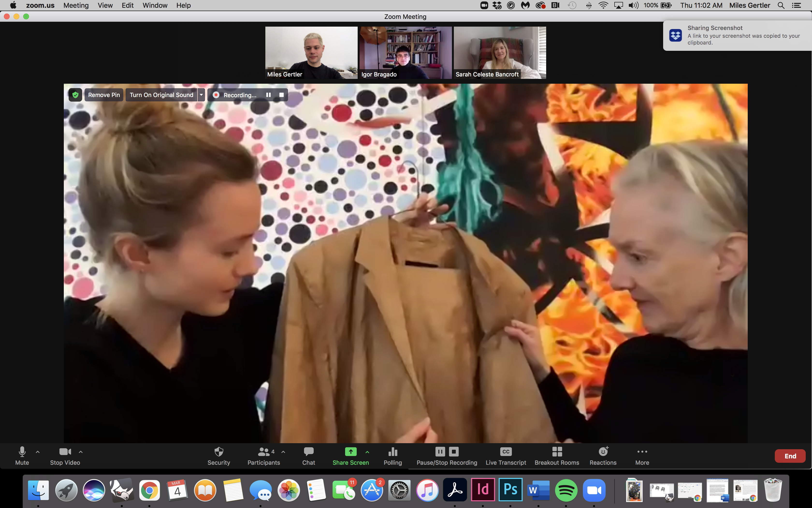Enable Live Transcript CC
The image size is (812, 508).
point(506,456)
